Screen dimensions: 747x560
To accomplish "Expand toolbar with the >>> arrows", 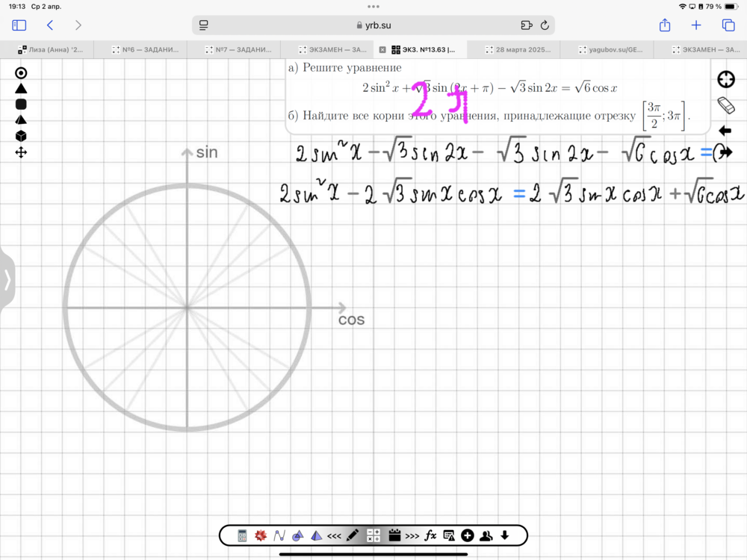I will pos(412,536).
